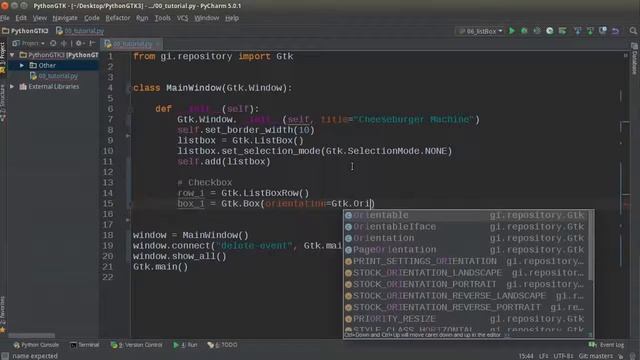Choose PRINT_SETTINGS_ORIENTATION suggestion
640x360 pixels.
point(465,261)
